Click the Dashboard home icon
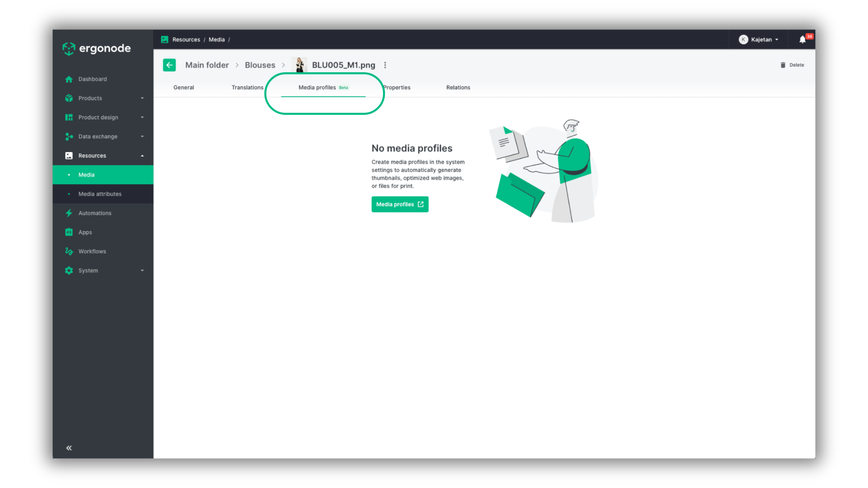Screen dimensions: 868x488 [69, 79]
